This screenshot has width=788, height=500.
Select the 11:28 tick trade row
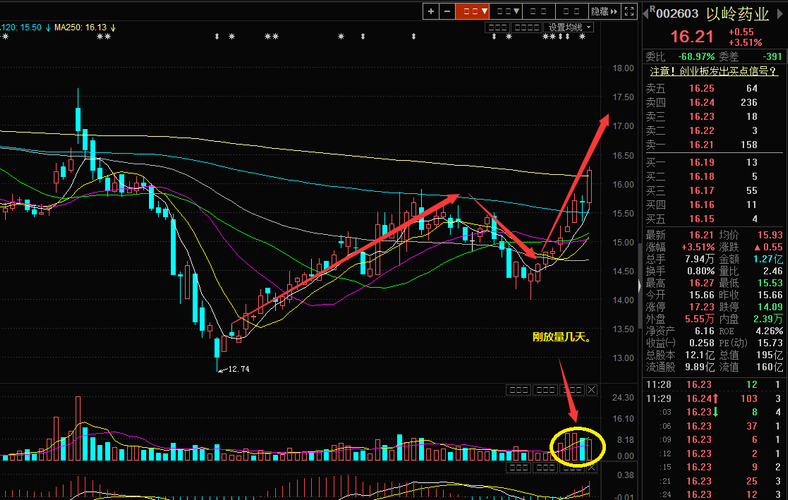click(x=714, y=384)
